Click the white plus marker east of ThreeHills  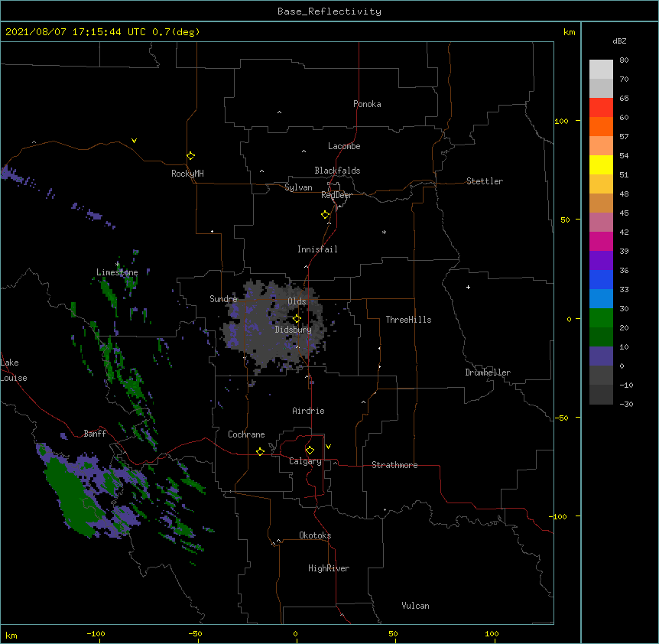[x=468, y=287]
